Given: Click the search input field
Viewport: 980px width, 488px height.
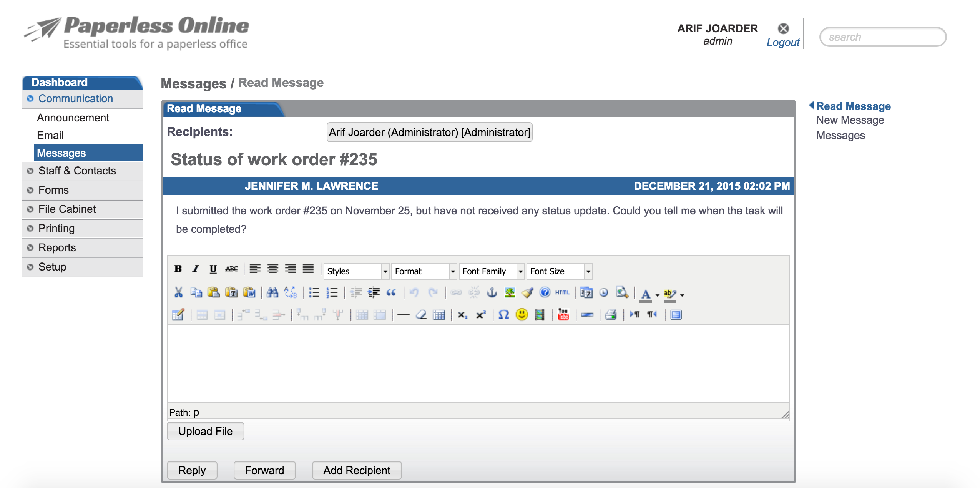Looking at the screenshot, I should [x=883, y=37].
